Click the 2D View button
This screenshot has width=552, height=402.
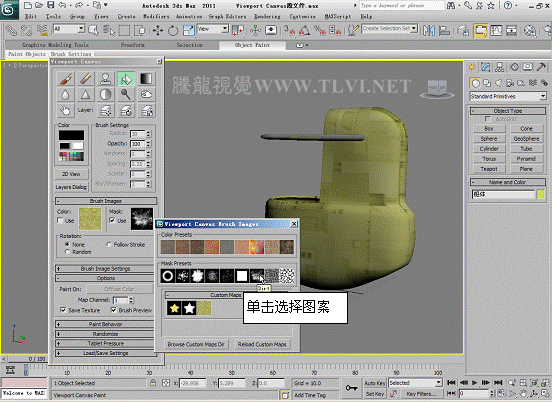tap(71, 174)
